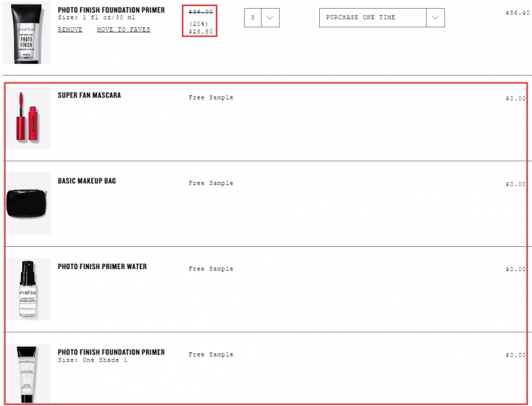
Task: Select the Size: One Shade 1 text
Action: [x=93, y=360]
